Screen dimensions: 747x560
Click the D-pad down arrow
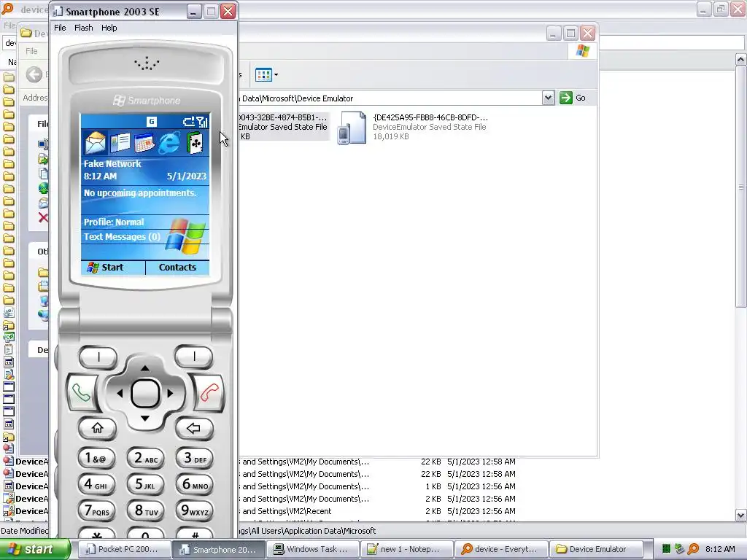145,418
